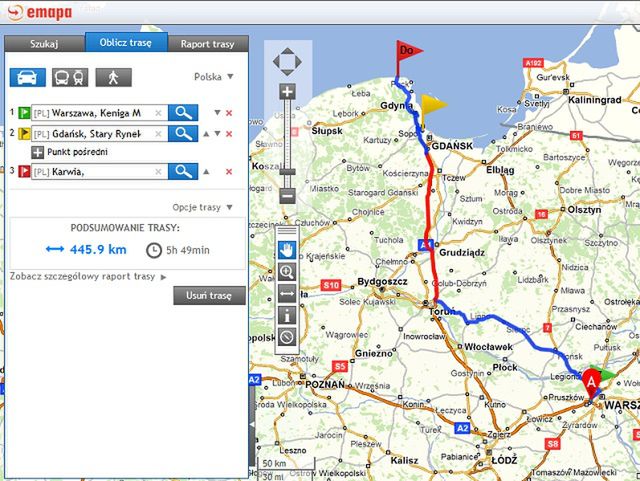Click the Usuń trasę button
This screenshot has height=481, width=640.
pyautogui.click(x=209, y=295)
